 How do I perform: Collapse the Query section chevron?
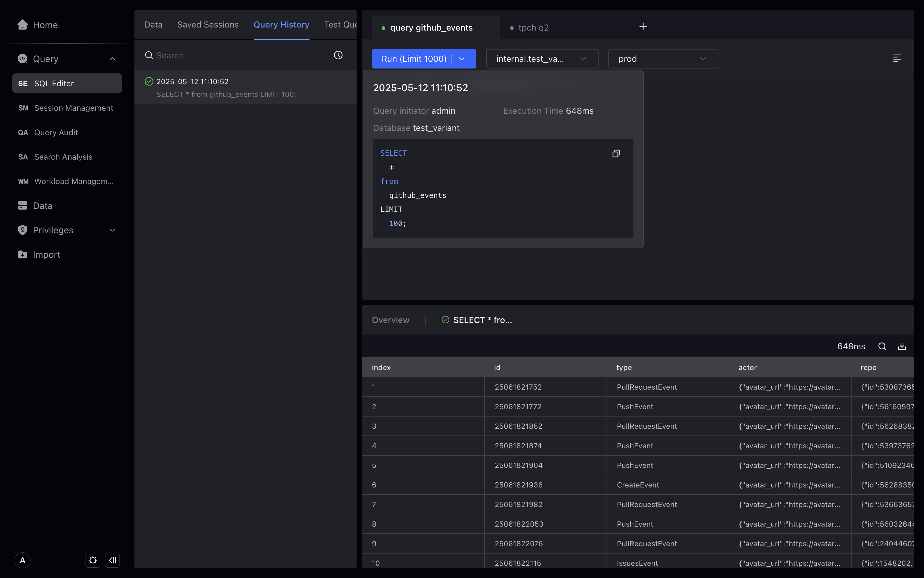tap(112, 58)
